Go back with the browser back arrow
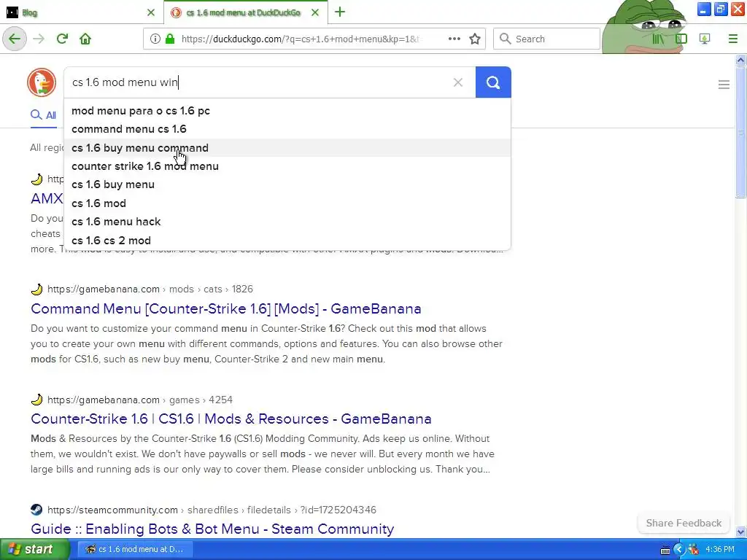Screen dimensions: 747x560 click(x=15, y=39)
